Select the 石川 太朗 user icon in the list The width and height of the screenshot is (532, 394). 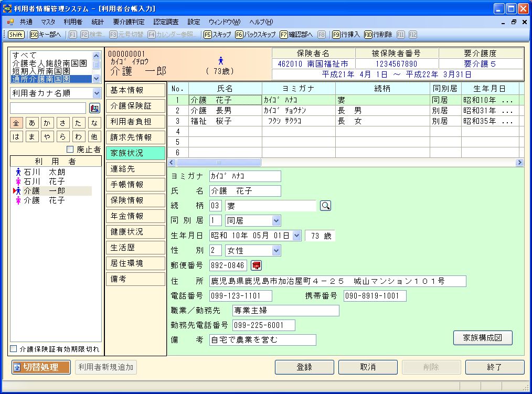pos(18,172)
